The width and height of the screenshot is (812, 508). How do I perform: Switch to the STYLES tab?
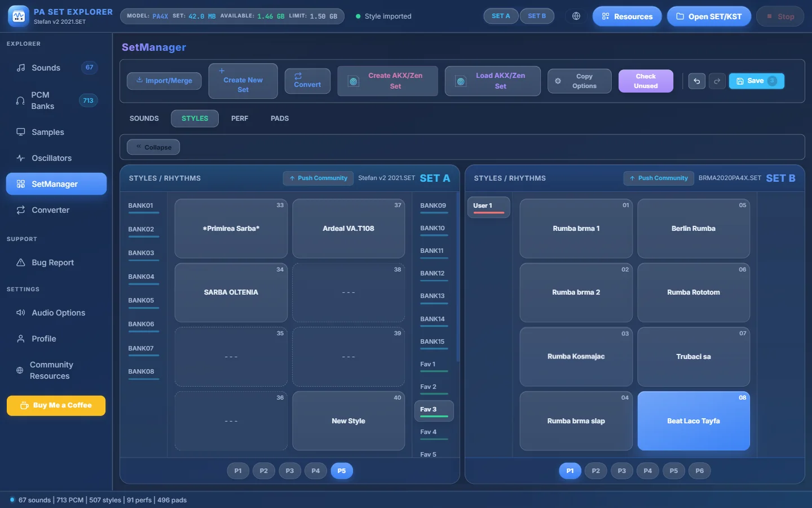click(195, 119)
